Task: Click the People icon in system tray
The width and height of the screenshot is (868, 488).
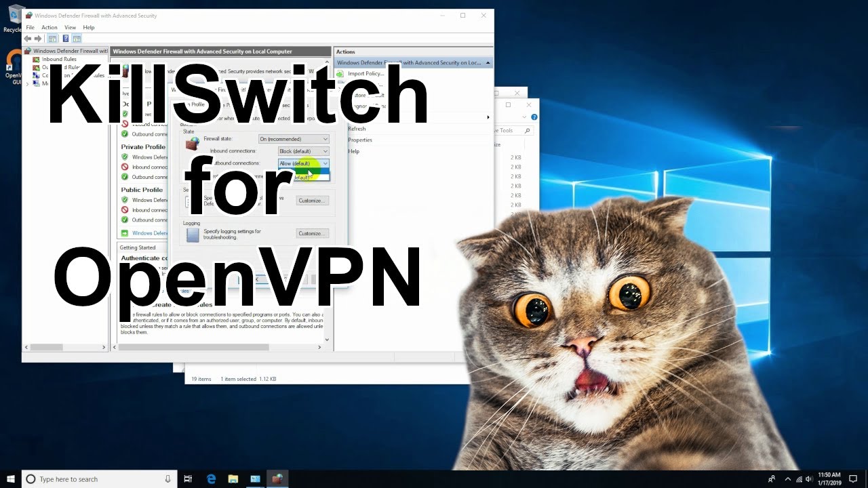Action: (771, 479)
